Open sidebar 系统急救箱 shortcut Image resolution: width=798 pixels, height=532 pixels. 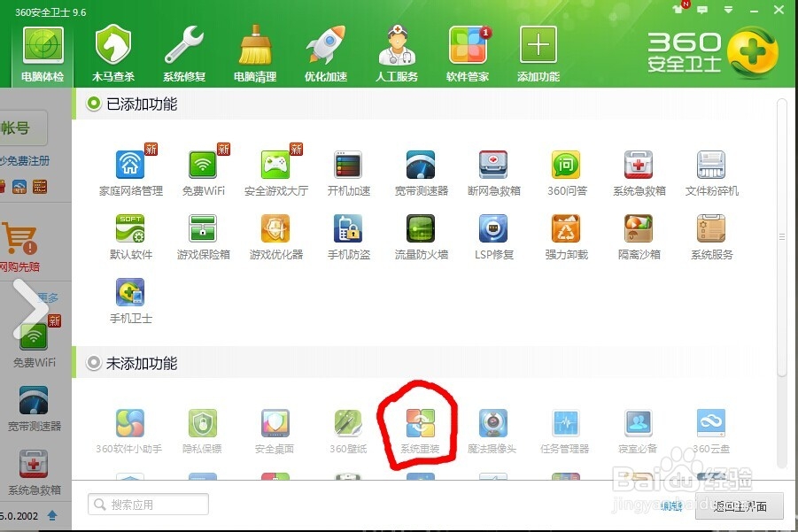[x=34, y=473]
